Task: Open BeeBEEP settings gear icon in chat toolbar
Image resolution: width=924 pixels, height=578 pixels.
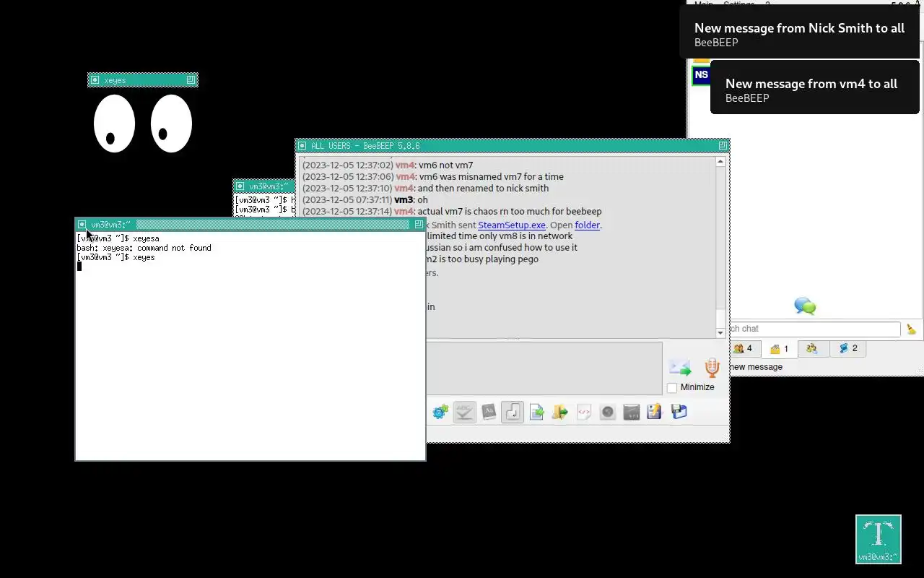Action: 440,413
